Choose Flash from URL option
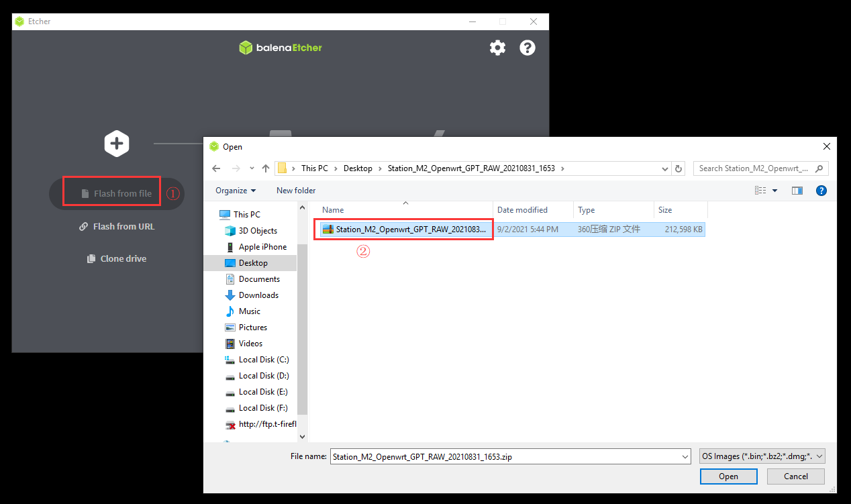 click(117, 227)
